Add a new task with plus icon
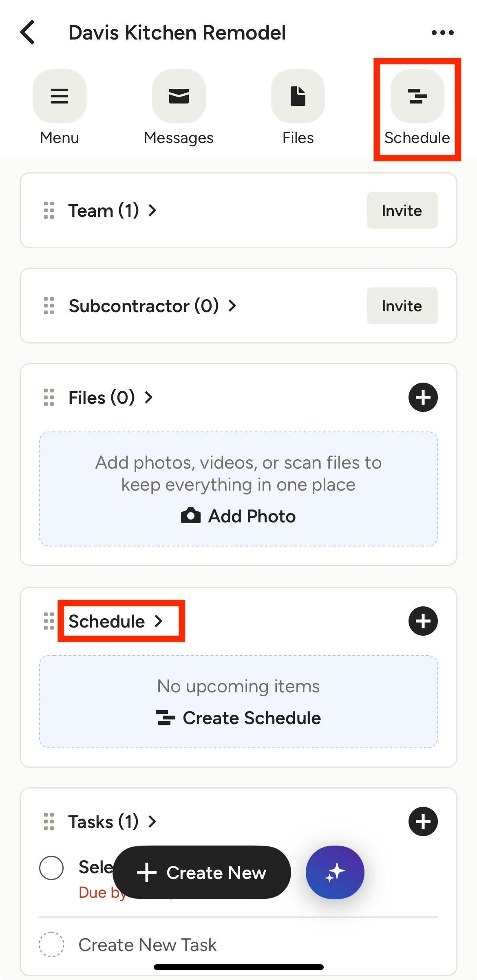Viewport: 477px width, 980px height. [x=423, y=821]
